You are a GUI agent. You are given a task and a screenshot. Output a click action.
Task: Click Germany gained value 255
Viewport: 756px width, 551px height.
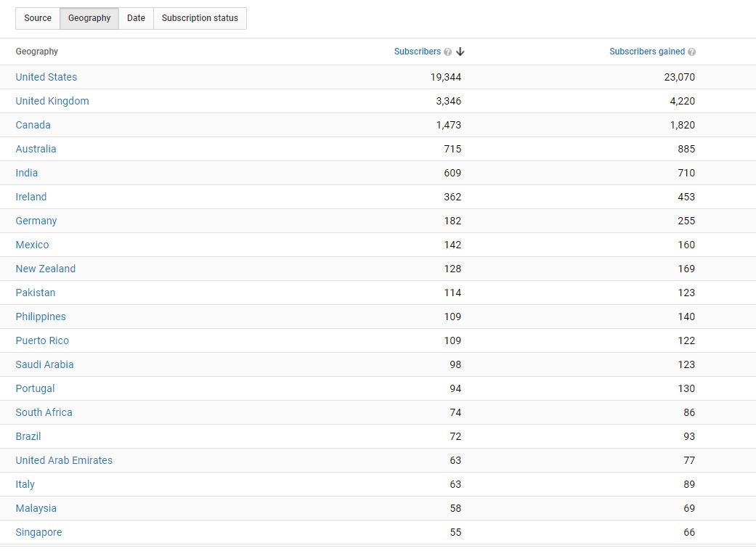coord(686,221)
